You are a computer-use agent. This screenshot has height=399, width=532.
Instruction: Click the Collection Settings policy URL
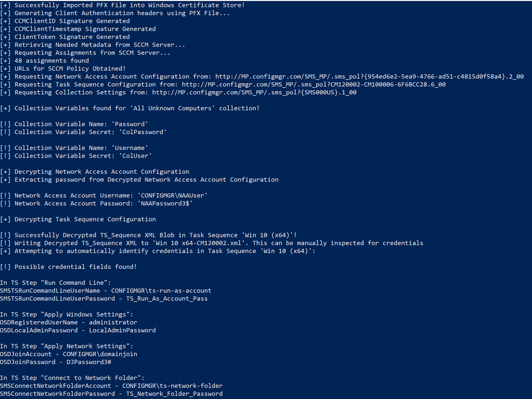(x=254, y=92)
